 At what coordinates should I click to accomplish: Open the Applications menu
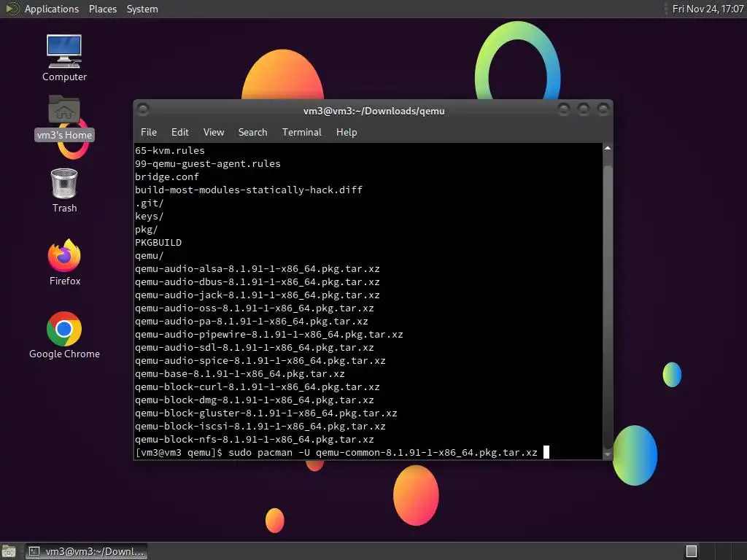click(x=52, y=9)
